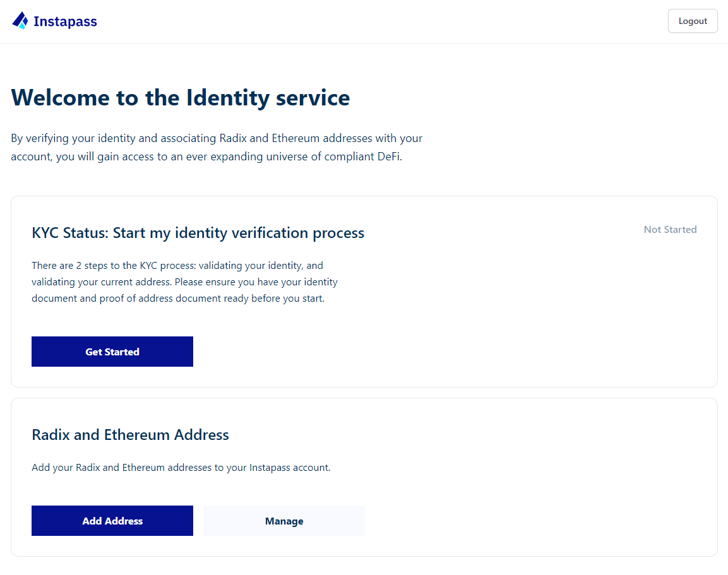The height and width of the screenshot is (575, 728).
Task: Click the word 'Identity' in main heading
Action: [227, 98]
